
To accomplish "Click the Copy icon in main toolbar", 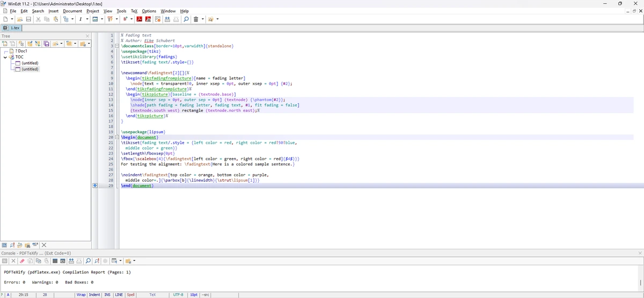I will pyautogui.click(x=47, y=19).
